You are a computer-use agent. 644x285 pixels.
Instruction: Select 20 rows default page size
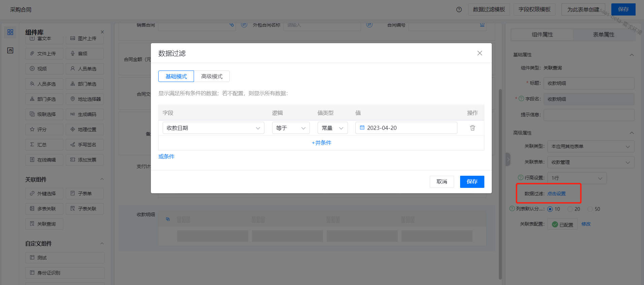(x=570, y=209)
